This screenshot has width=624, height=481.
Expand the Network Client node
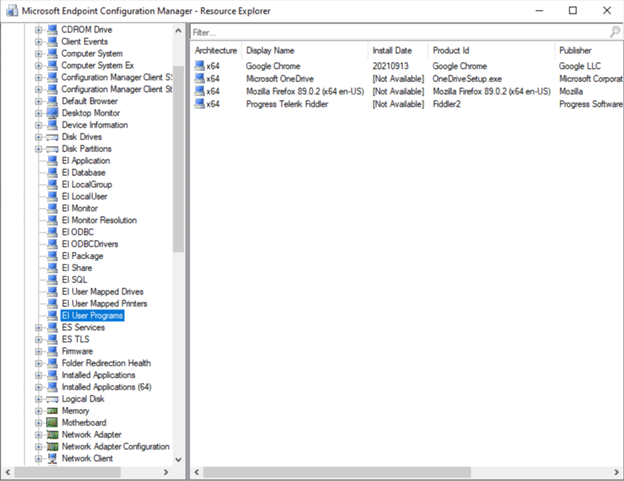(x=38, y=459)
